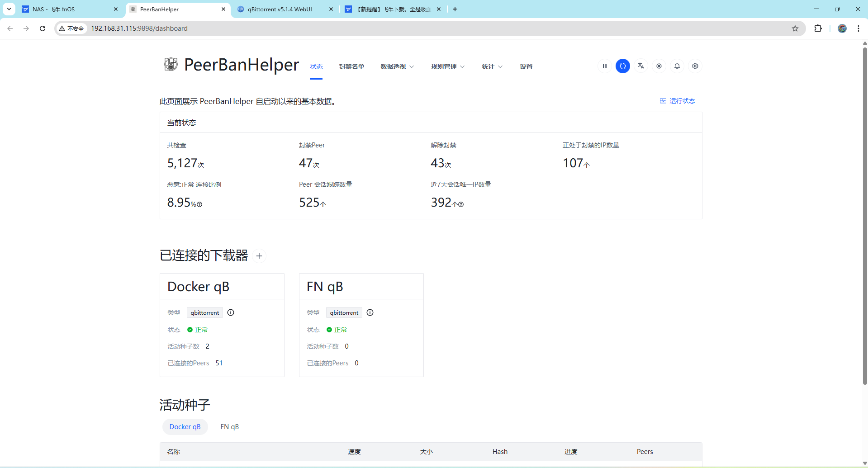Open the browser three-dot menu

pos(859,28)
